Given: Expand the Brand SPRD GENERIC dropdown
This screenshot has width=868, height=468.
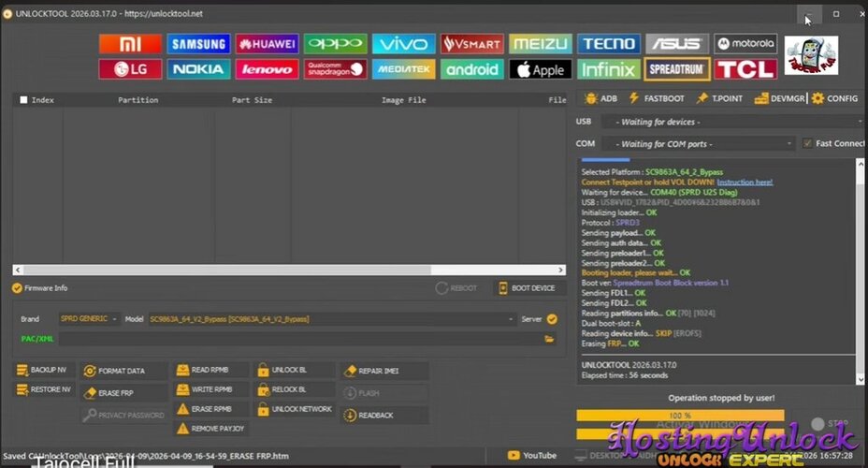Looking at the screenshot, I should 89,319.
